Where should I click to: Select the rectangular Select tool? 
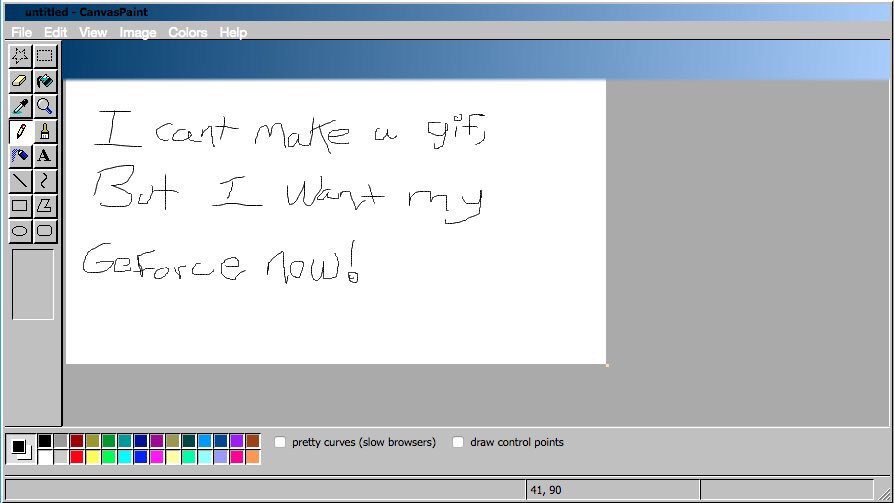pos(44,56)
